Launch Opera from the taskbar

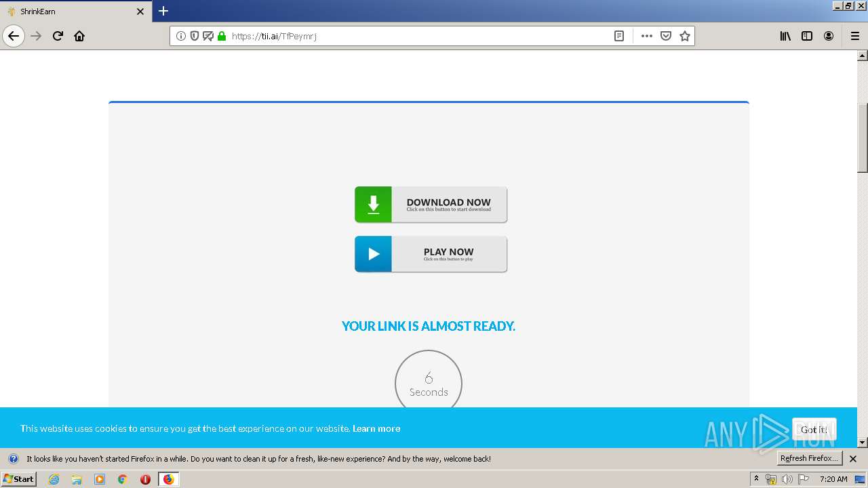click(145, 479)
